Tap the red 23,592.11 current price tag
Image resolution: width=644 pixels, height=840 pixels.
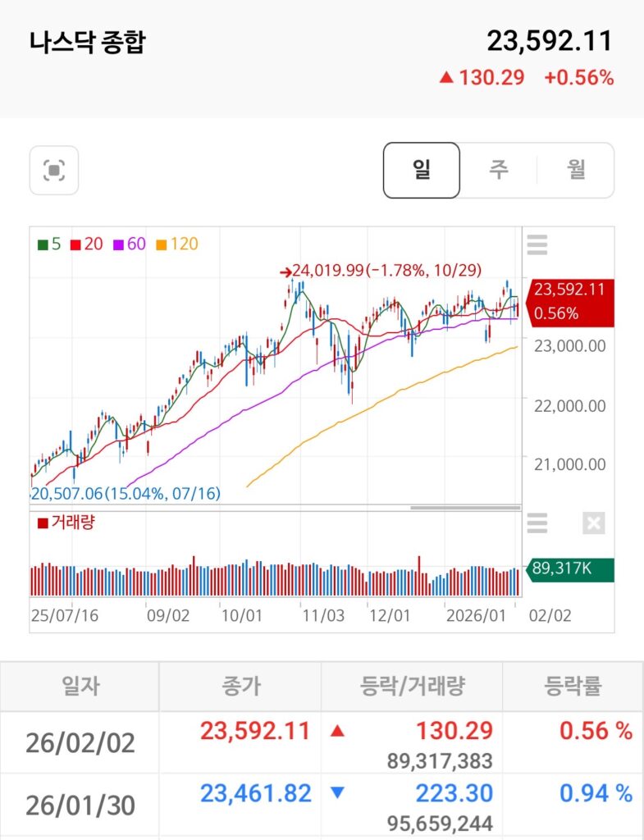(568, 300)
